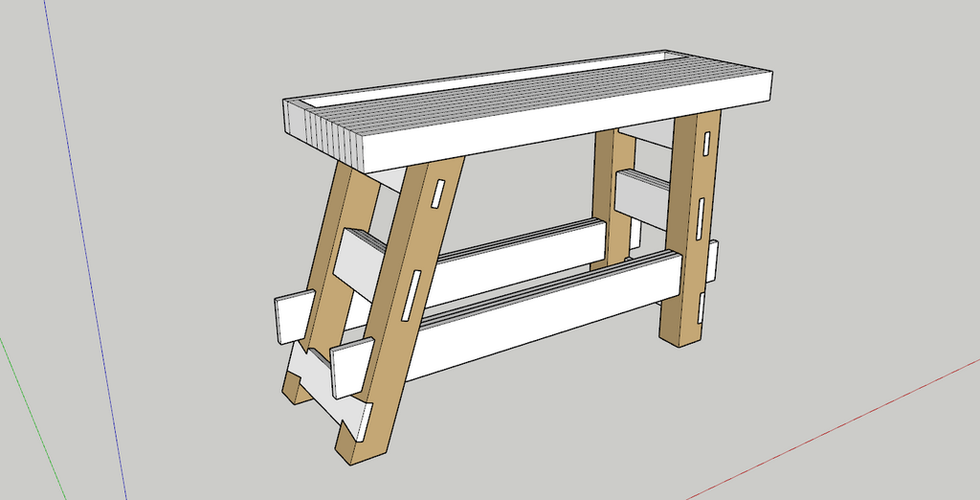Select the upper short stretcher between right legs
The height and width of the screenshot is (500, 980).
click(643, 197)
